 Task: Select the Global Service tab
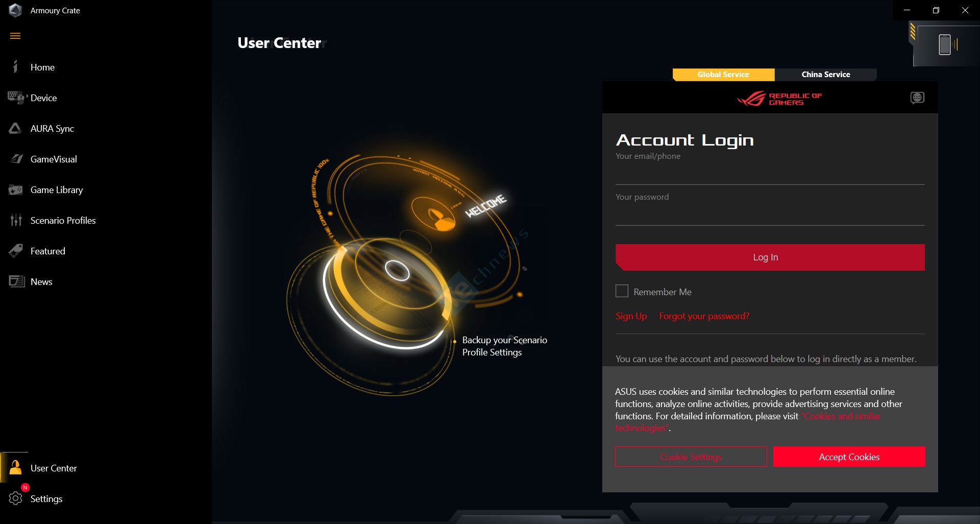723,75
